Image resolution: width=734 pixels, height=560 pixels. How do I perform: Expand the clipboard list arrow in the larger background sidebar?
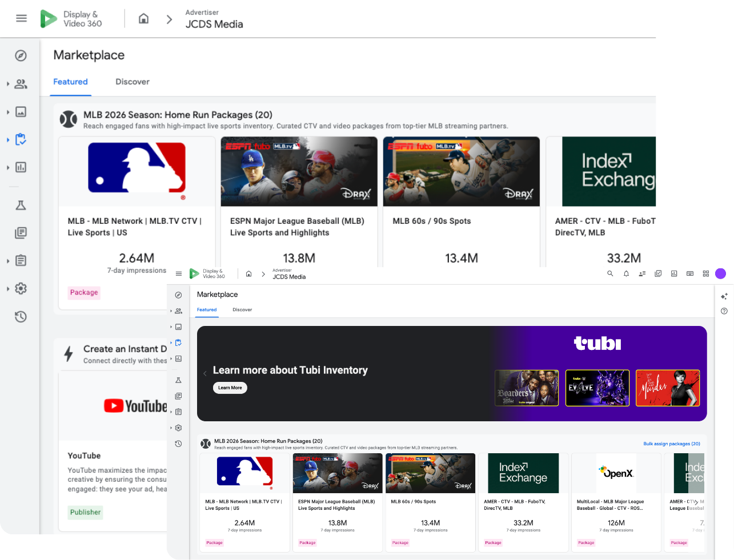(8, 261)
